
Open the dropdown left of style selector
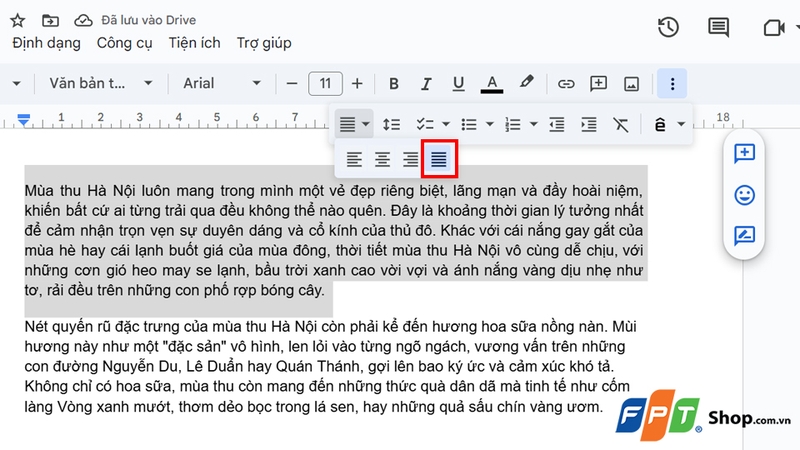pos(16,83)
